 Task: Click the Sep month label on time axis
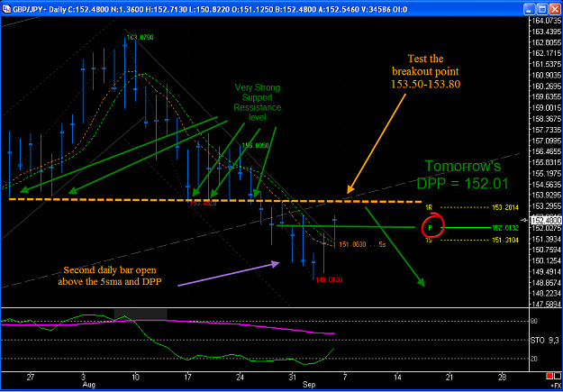308,384
